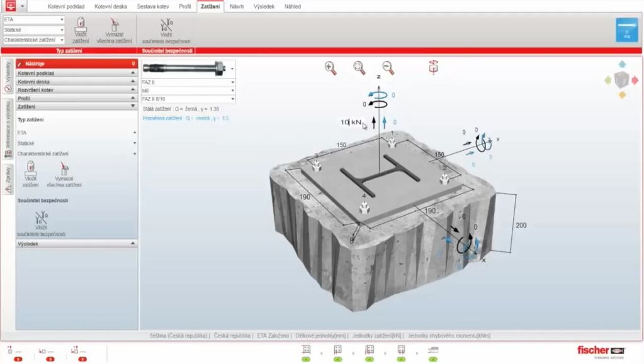
Task: Open the anchor image selector dropdown
Action: pos(232,69)
